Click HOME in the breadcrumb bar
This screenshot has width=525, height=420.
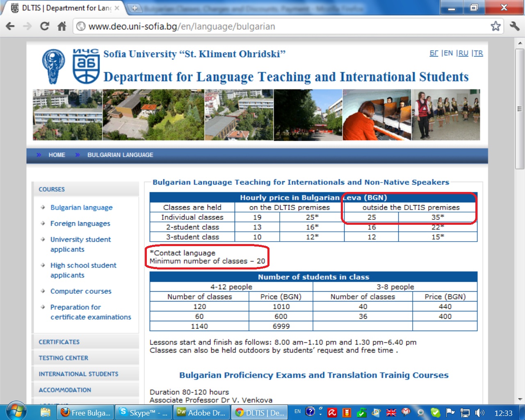[57, 155]
